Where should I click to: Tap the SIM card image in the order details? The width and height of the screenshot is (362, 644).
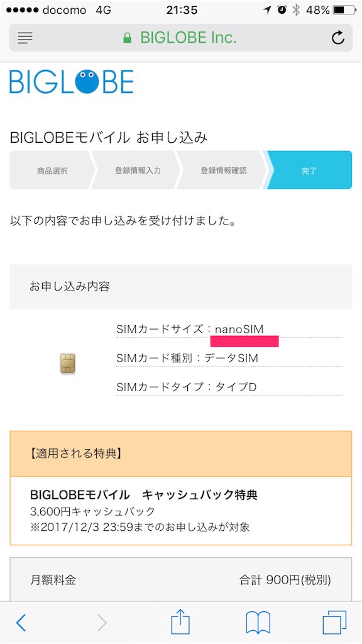click(67, 364)
